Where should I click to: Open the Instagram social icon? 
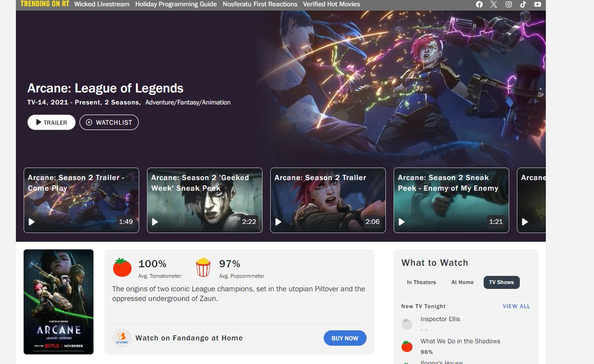tap(508, 4)
